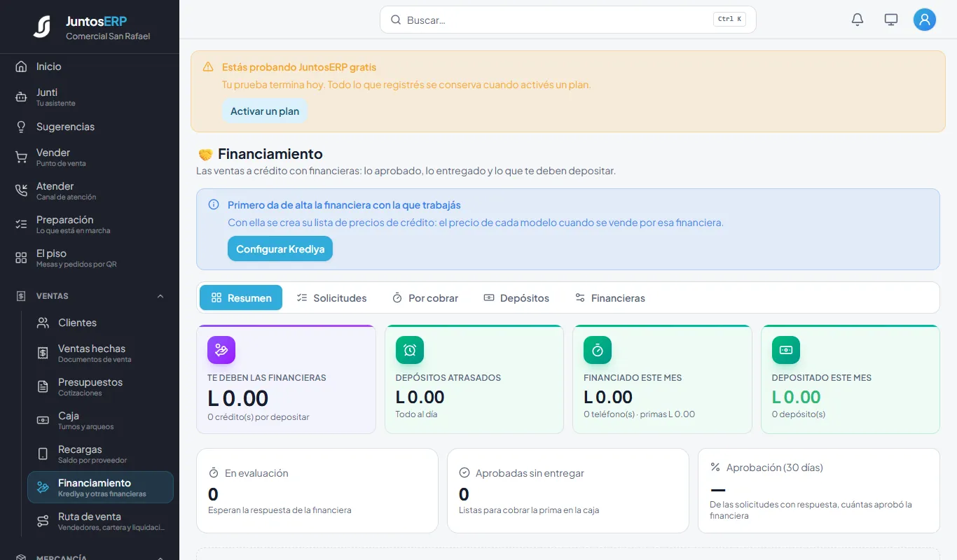Open the Solicitudes tab

(x=331, y=297)
